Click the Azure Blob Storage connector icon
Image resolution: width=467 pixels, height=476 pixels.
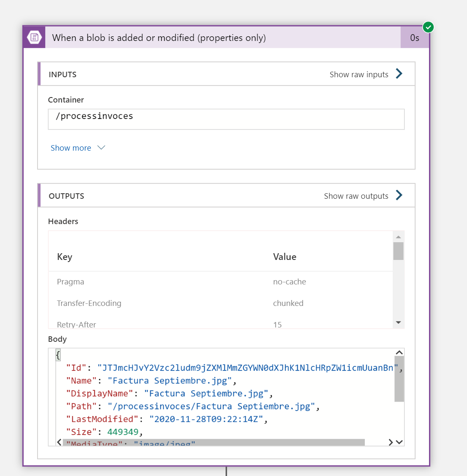click(34, 38)
